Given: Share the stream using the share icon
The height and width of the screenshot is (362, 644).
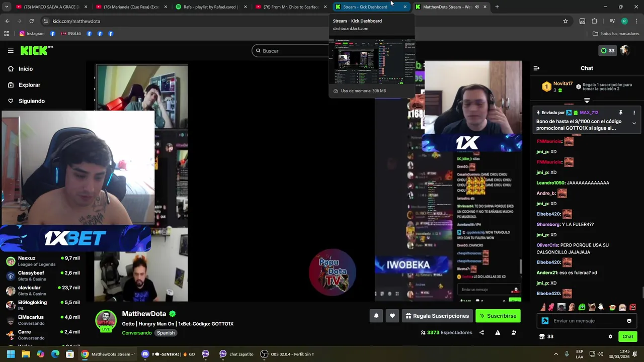Looking at the screenshot, I should [481, 332].
